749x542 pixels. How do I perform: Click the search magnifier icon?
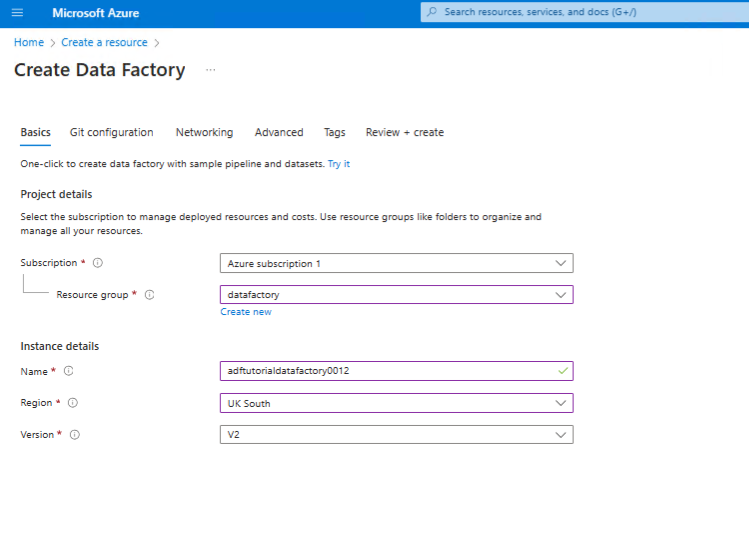pos(432,12)
